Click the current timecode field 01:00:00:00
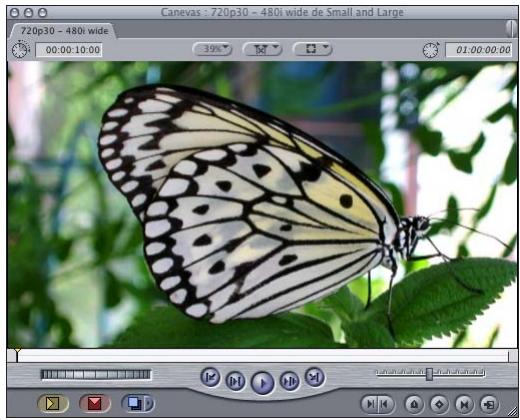The width and height of the screenshot is (520, 420). point(479,50)
